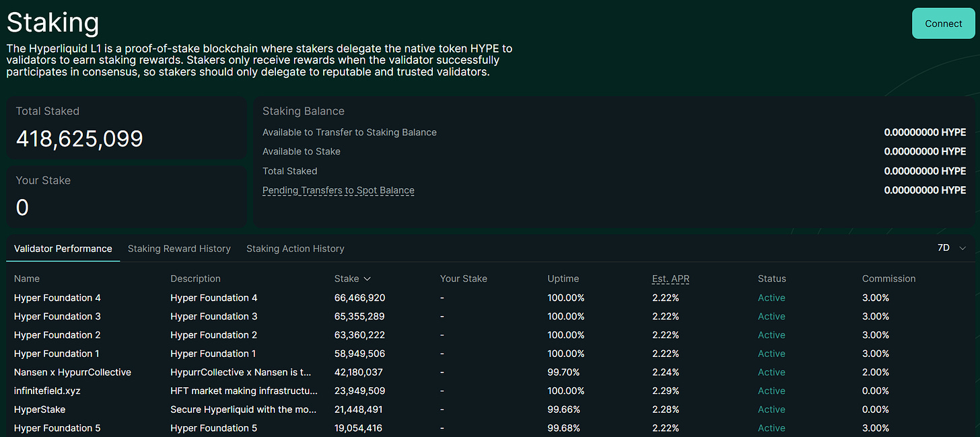Select the Hyper Foundation 5 validator name
This screenshot has height=437, width=980.
[57, 428]
